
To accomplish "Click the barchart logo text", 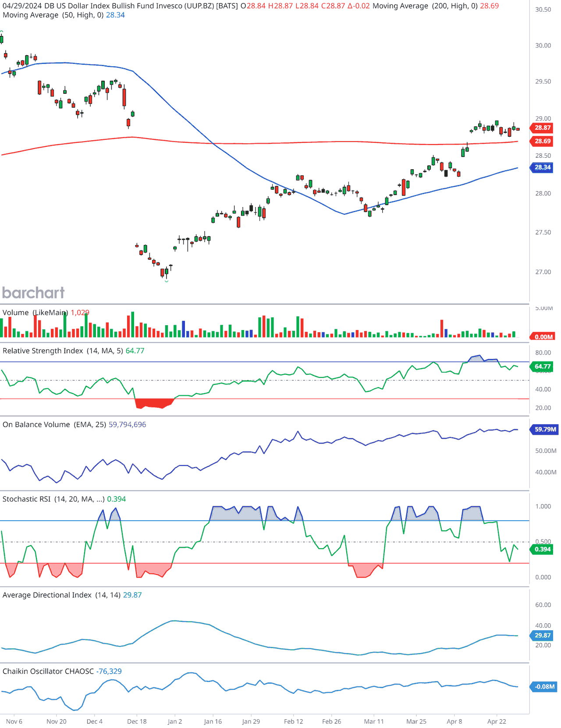I will [x=33, y=292].
